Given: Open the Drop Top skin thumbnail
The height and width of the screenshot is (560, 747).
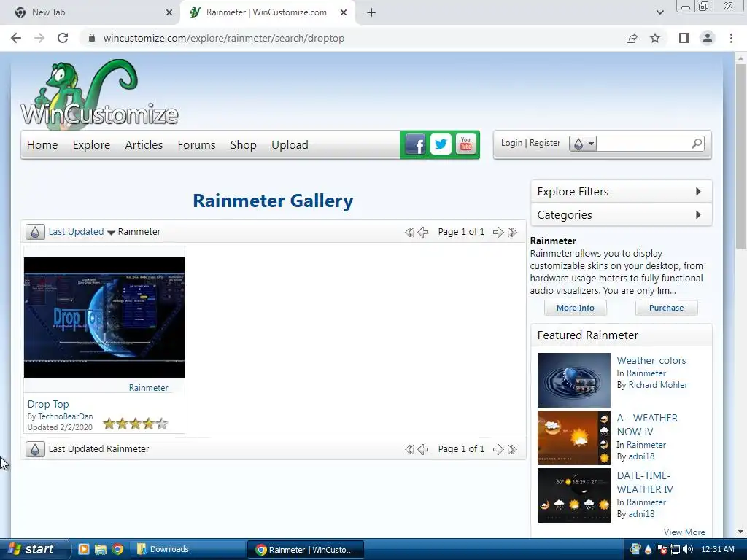Looking at the screenshot, I should coord(104,318).
